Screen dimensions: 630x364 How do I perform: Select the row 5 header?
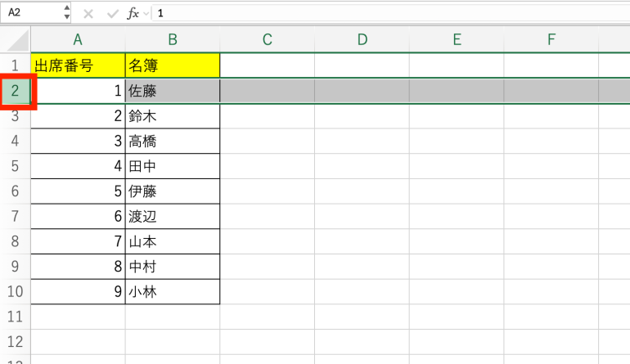15,166
